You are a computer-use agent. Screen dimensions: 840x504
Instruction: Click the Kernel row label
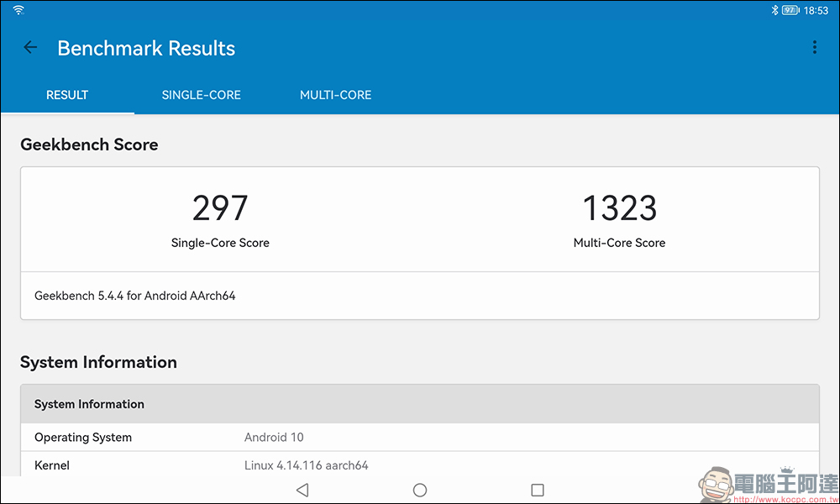(x=52, y=465)
